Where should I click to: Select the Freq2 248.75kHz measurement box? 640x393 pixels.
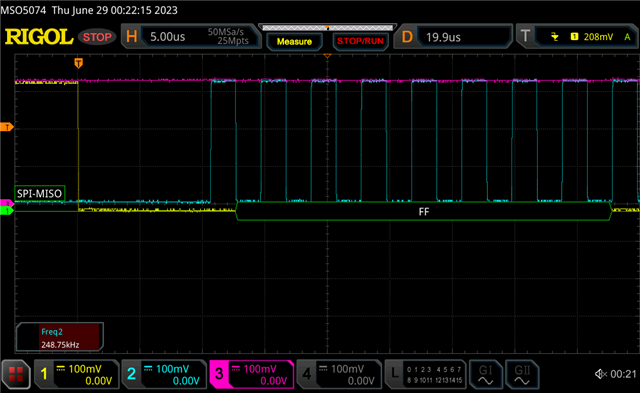tap(60, 337)
